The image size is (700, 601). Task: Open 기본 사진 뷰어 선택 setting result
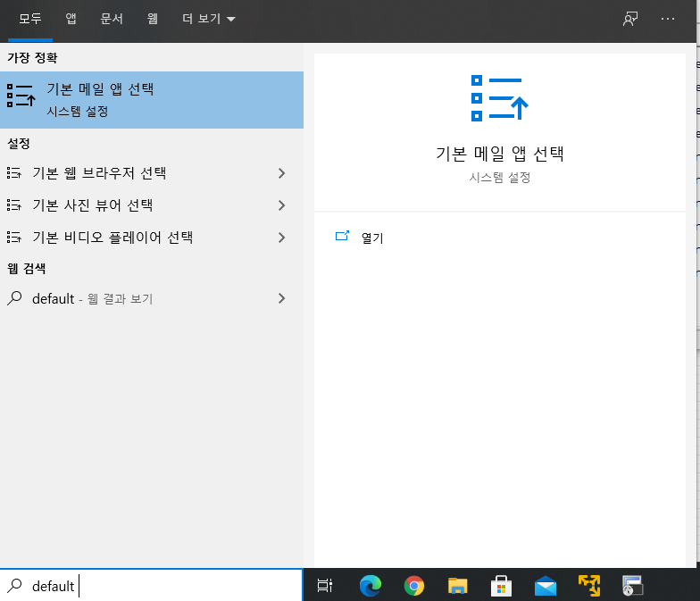152,205
